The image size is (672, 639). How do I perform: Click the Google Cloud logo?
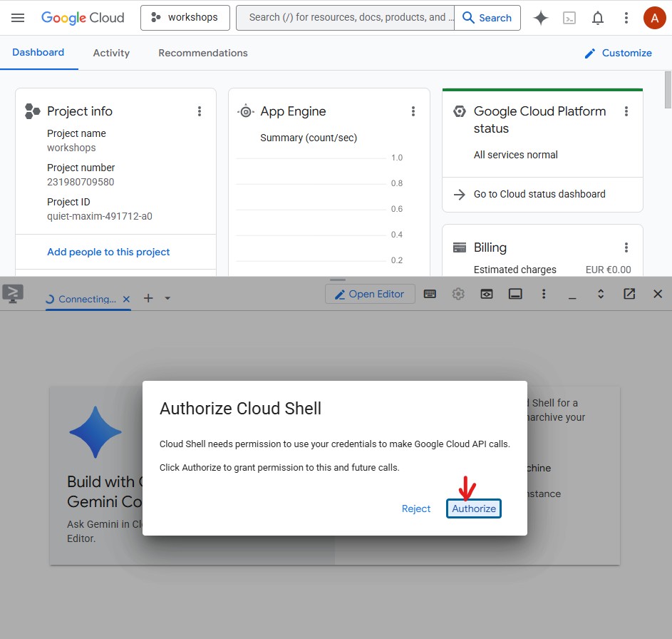click(83, 18)
